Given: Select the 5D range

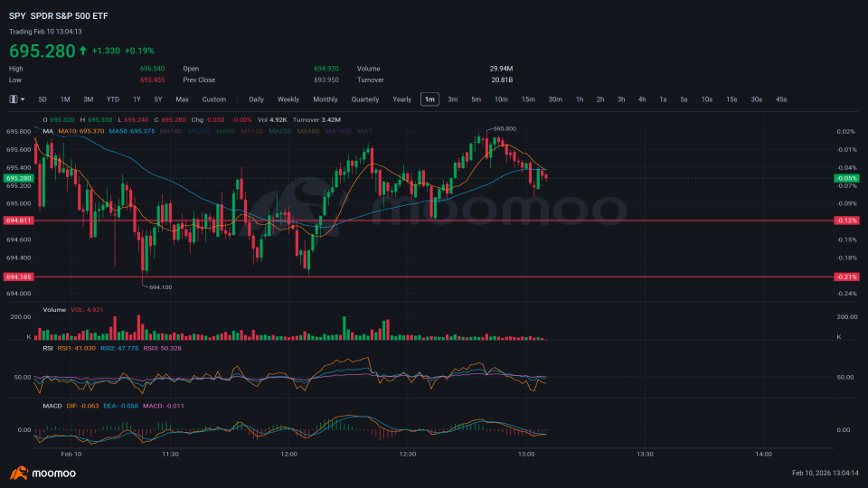Looking at the screenshot, I should (x=42, y=99).
